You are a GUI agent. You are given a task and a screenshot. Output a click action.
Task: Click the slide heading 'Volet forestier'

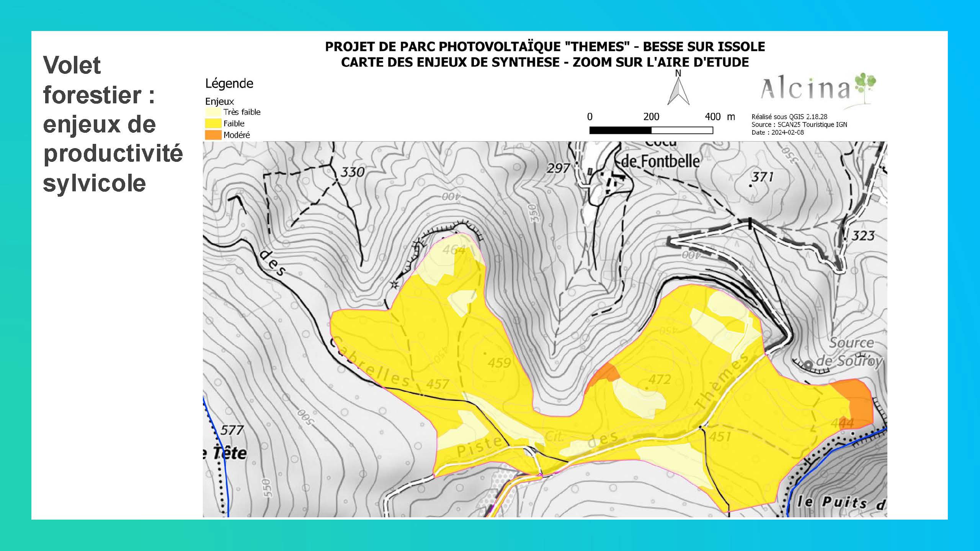(x=99, y=80)
